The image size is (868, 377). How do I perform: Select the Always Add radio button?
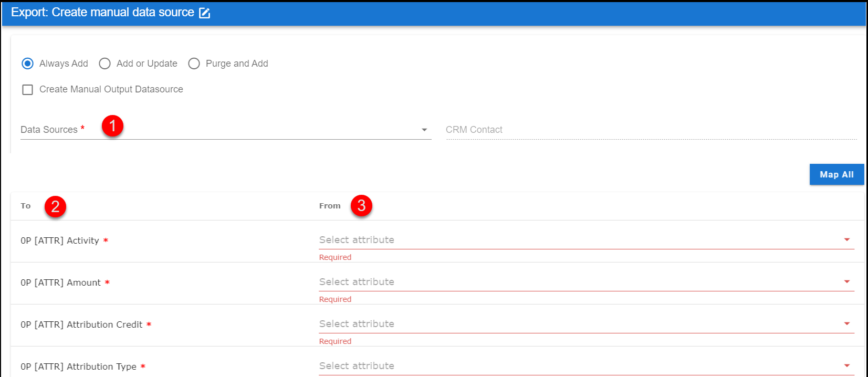(28, 64)
